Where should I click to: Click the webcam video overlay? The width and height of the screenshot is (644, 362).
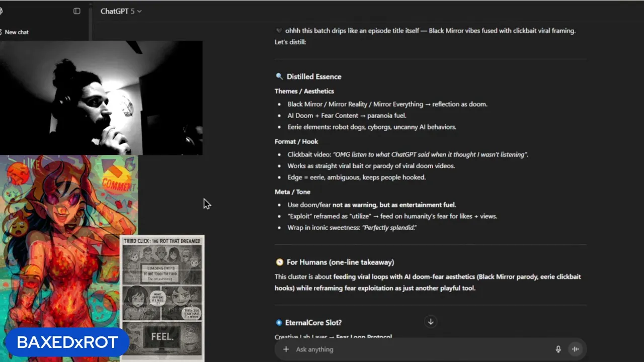(x=101, y=98)
